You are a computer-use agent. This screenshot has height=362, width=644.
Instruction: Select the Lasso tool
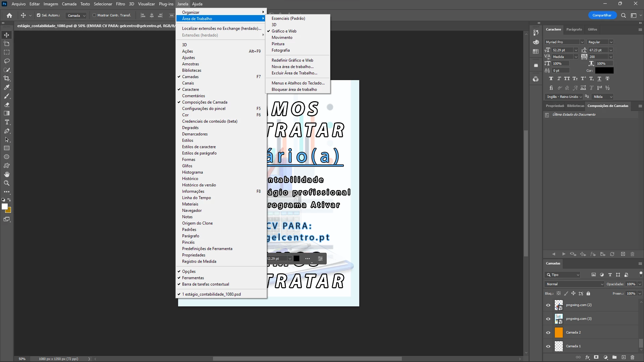(x=7, y=61)
